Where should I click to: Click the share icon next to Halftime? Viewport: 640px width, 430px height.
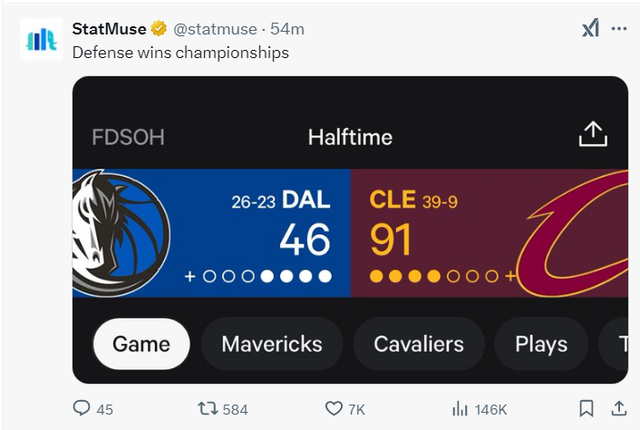coord(593,134)
